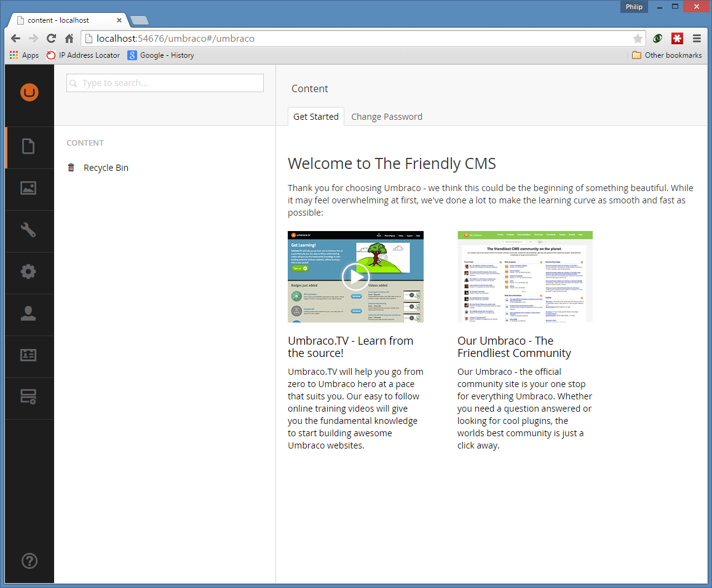Open the Settings wrench section
This screenshot has width=712, height=588.
[28, 230]
